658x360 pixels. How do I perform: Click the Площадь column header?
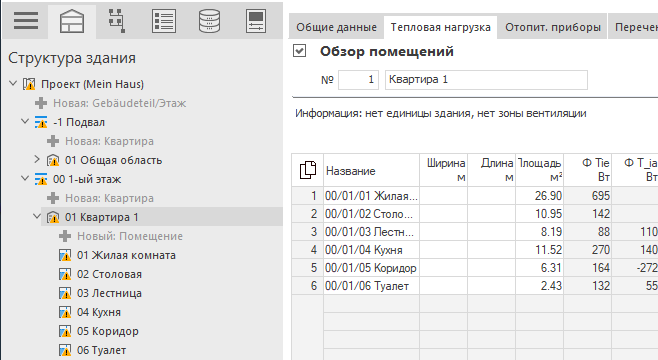[539, 170]
